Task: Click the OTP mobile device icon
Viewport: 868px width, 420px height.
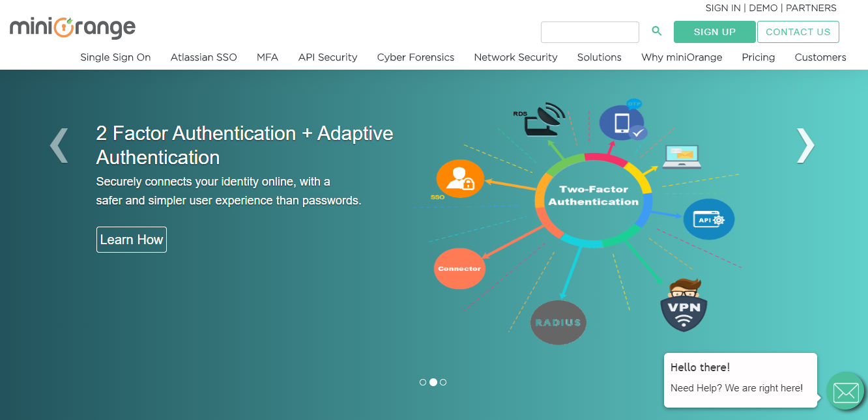Action: coord(622,121)
